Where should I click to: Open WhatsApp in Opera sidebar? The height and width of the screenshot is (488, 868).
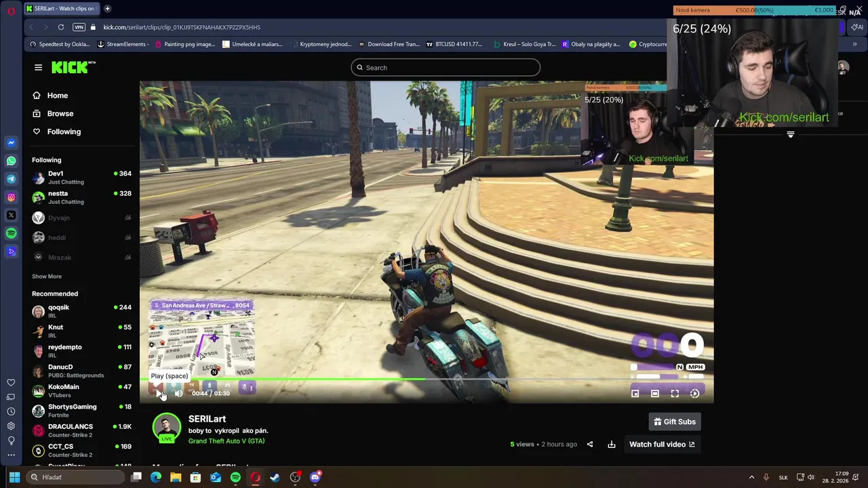11,161
